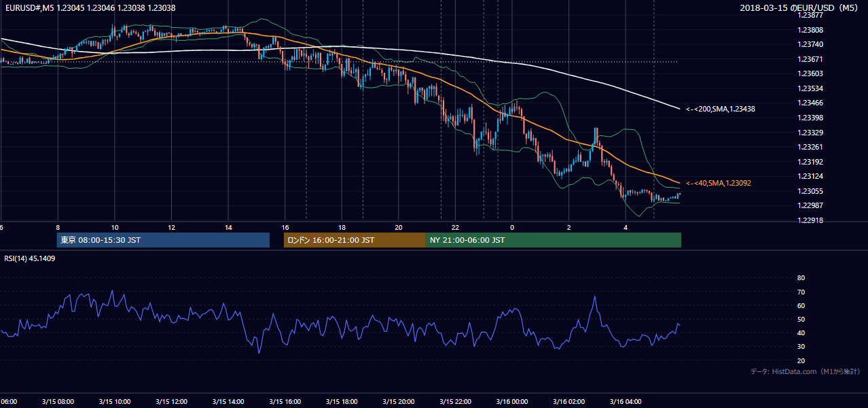Click the '3/15 12:00' bottom date label
This screenshot has width=868, height=408.
pos(171,401)
